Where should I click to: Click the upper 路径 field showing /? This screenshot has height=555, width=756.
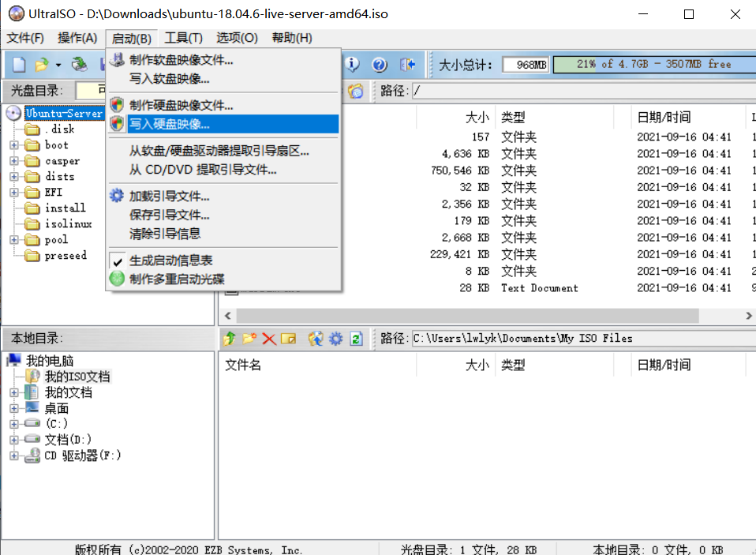click(583, 91)
